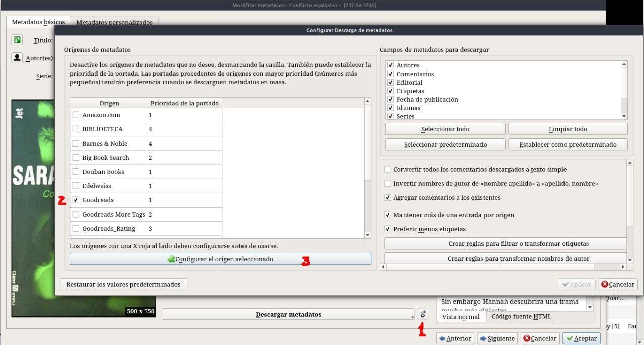Viewport: 644px width, 345px height.
Task: Toggle Mantener más de una entrada por origen
Action: click(388, 215)
